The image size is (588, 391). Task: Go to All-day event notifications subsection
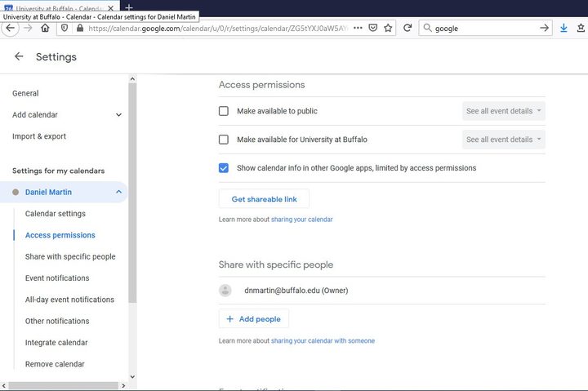pyautogui.click(x=69, y=300)
